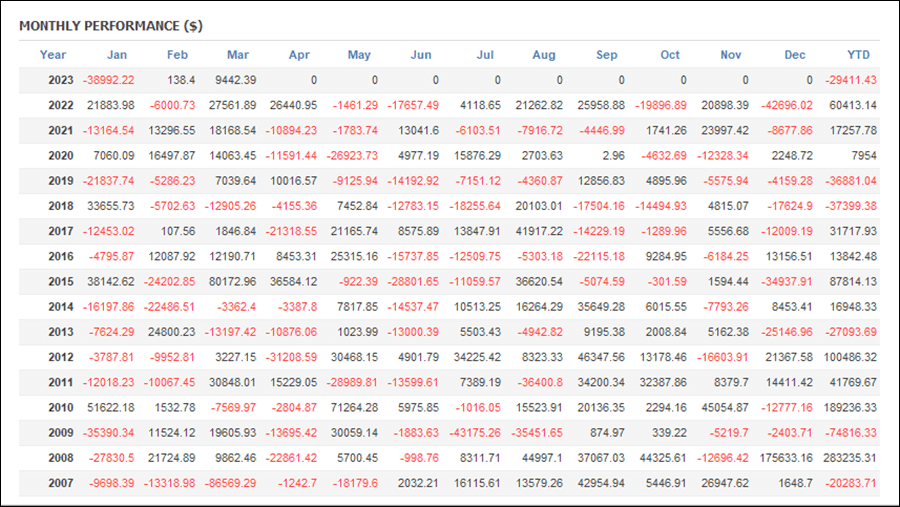Viewport: 900px width, 507px height.
Task: Click the Jun column header
Action: (421, 55)
